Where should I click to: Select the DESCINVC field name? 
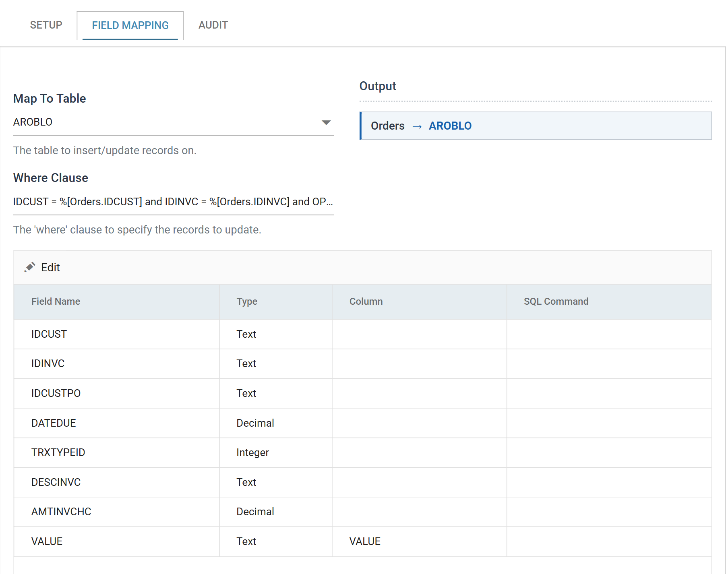click(x=56, y=482)
